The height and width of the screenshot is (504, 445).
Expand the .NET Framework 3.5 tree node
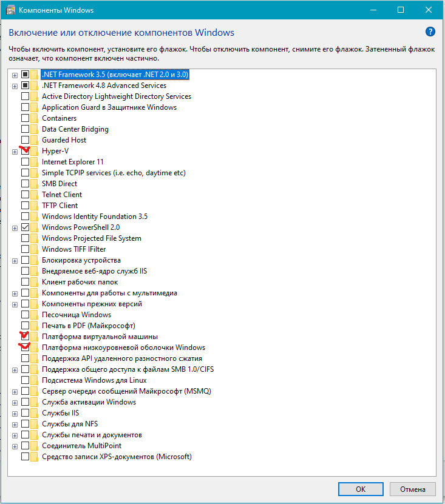(15, 75)
